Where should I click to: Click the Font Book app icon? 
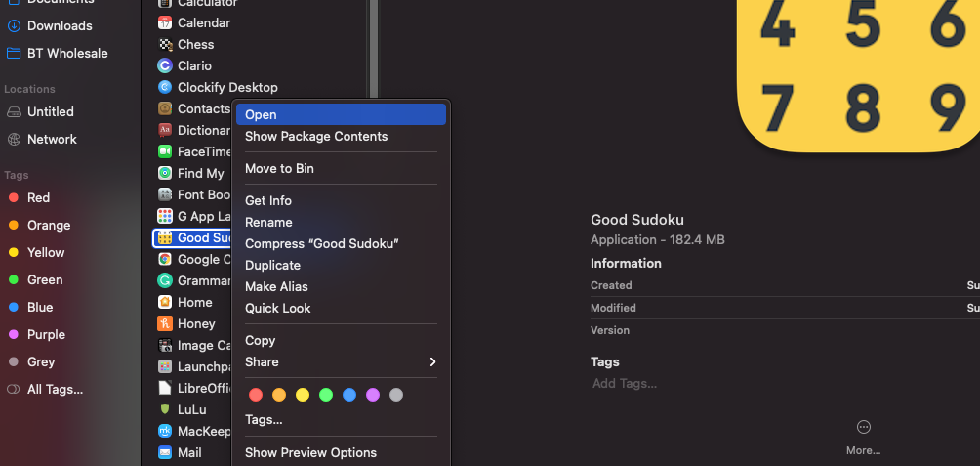(164, 194)
